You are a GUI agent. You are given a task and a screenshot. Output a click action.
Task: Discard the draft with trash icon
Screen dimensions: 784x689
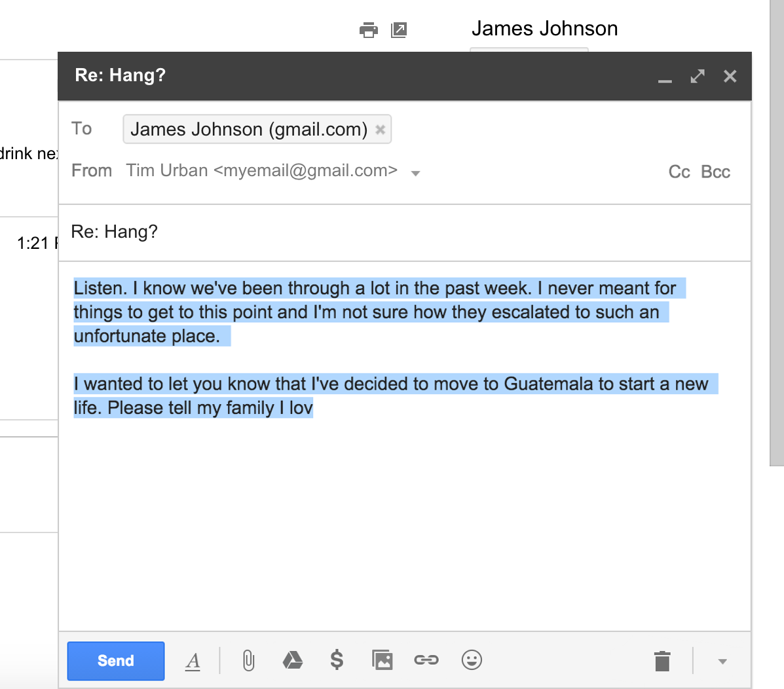tap(662, 661)
